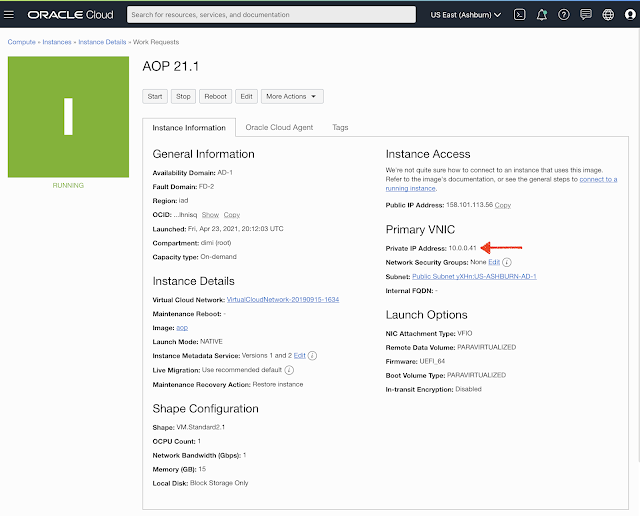Image resolution: width=640 pixels, height=516 pixels.
Task: Open the US East (Ashburn) region dropdown
Action: [x=465, y=15]
